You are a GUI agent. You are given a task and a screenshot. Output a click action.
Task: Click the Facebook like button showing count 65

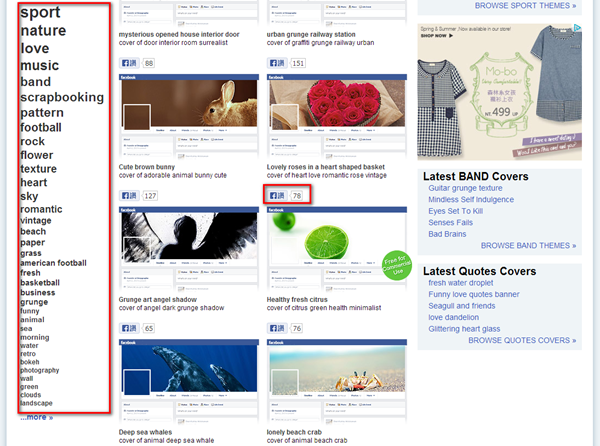coord(129,328)
